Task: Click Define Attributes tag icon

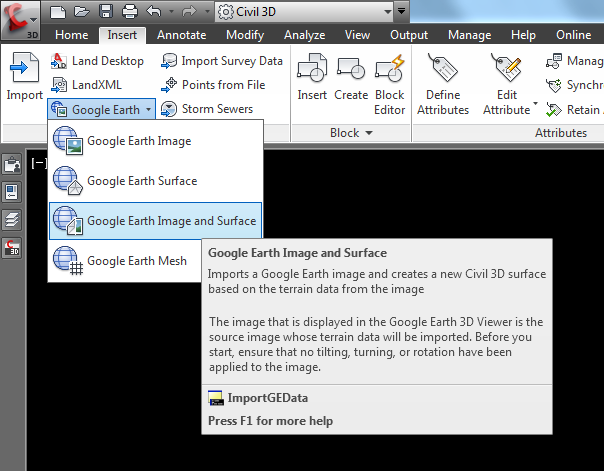Action: 443,84
